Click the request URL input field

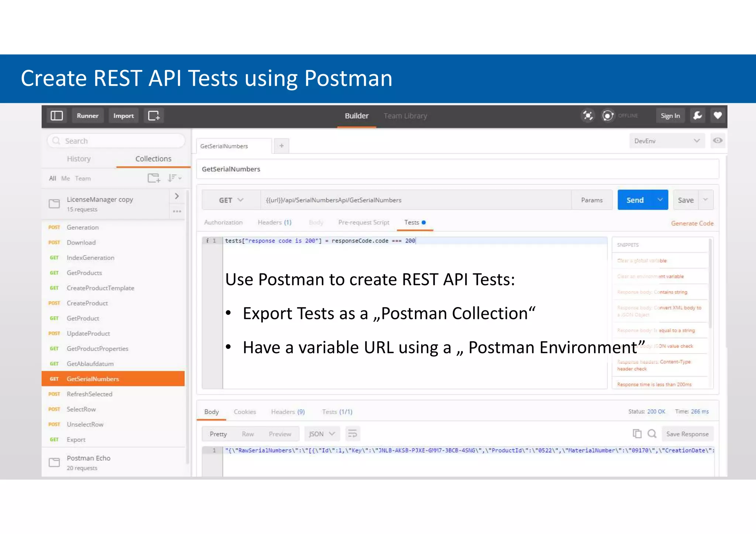416,200
